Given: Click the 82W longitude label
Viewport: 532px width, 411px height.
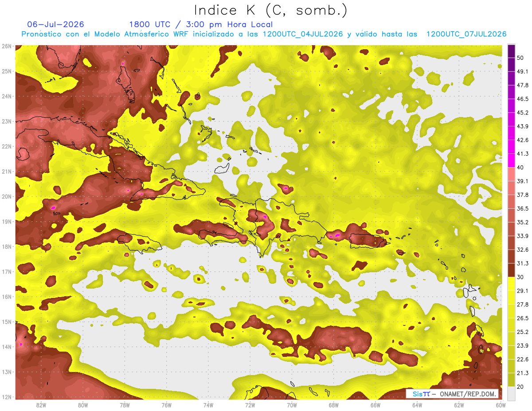Looking at the screenshot, I should tap(41, 405).
